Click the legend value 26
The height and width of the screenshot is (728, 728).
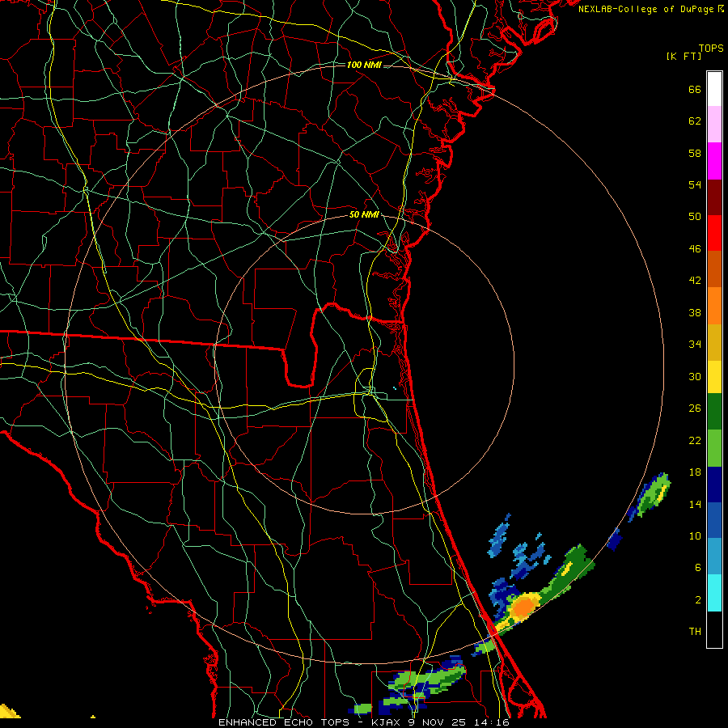695,408
